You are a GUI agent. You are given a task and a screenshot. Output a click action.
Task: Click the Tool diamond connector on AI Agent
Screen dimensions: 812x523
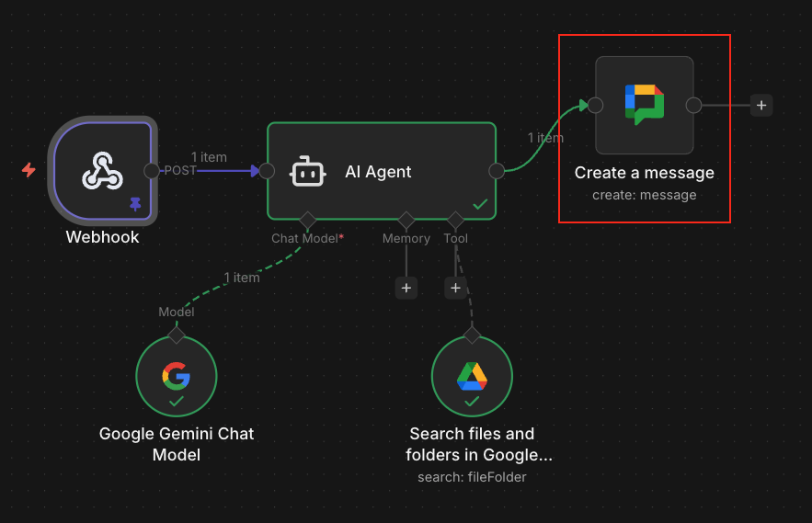click(455, 220)
